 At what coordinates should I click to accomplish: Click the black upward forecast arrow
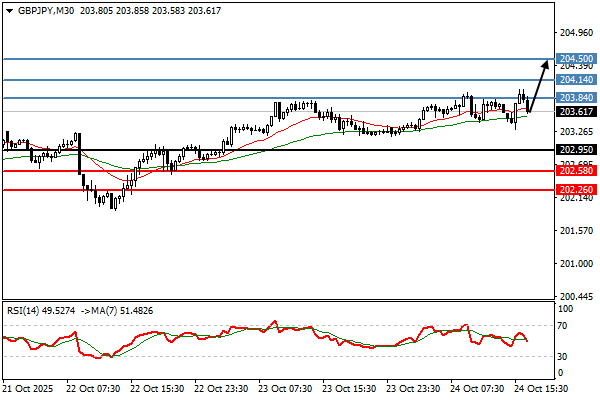point(538,84)
